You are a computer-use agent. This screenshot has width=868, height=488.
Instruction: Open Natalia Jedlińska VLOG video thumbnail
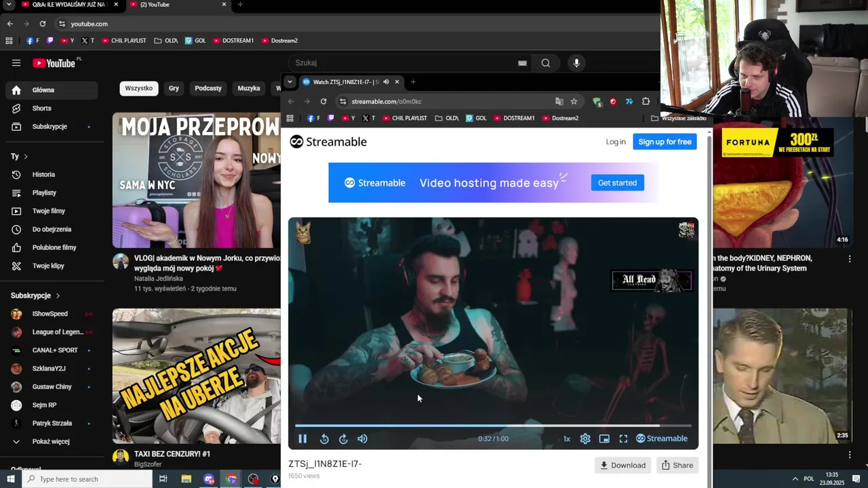tap(197, 180)
